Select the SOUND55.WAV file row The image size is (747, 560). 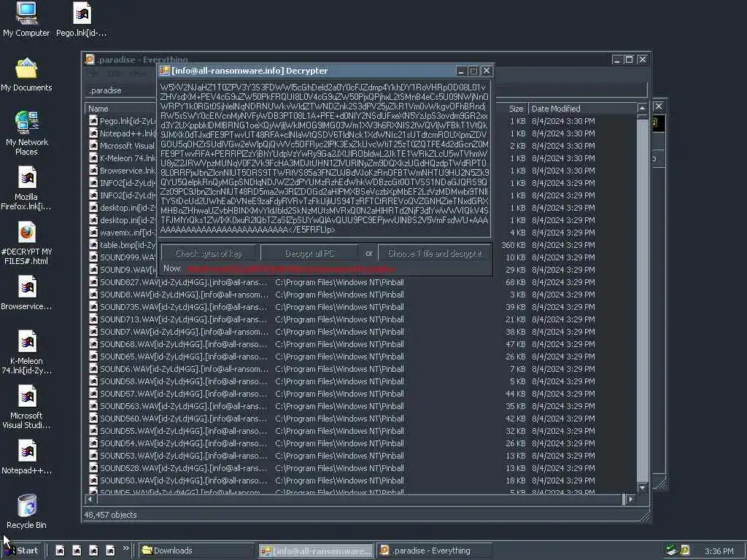tap(361, 430)
